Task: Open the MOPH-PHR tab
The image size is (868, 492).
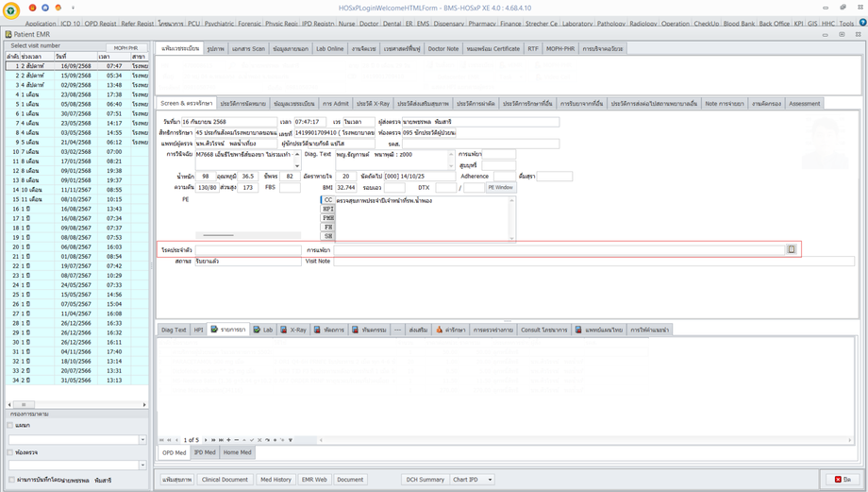Action: pyautogui.click(x=560, y=49)
